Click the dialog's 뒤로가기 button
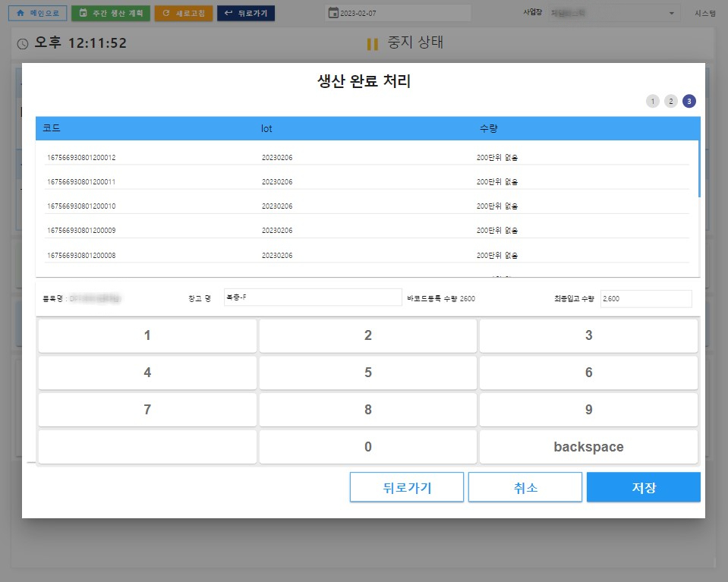 coord(407,487)
